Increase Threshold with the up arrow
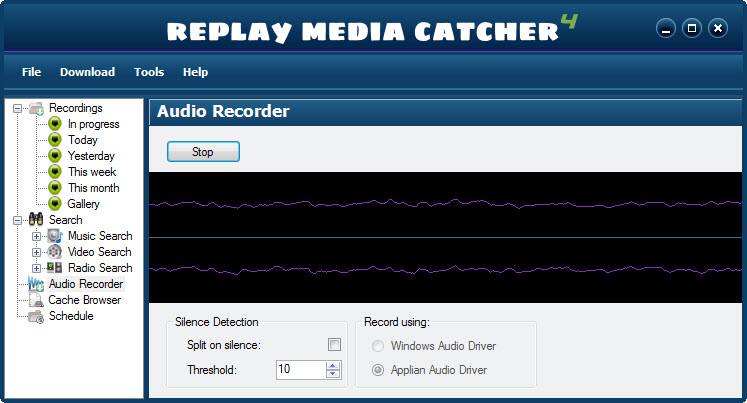The height and width of the screenshot is (403, 747). click(333, 365)
